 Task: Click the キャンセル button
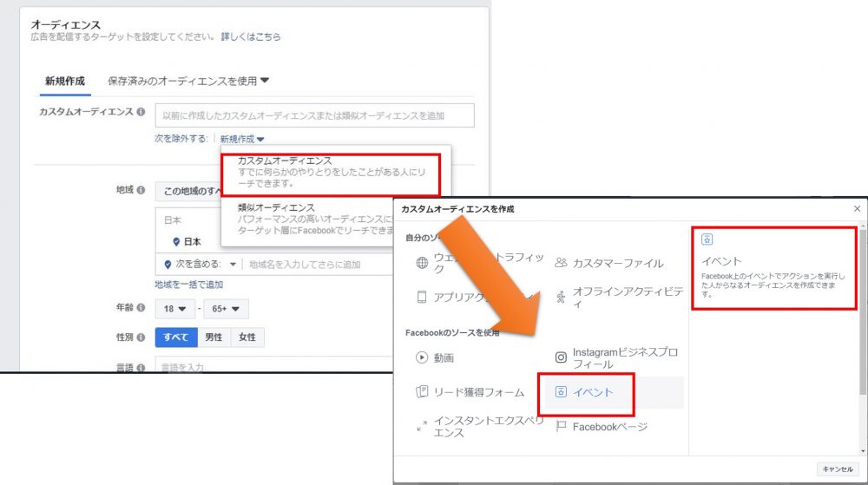click(837, 469)
